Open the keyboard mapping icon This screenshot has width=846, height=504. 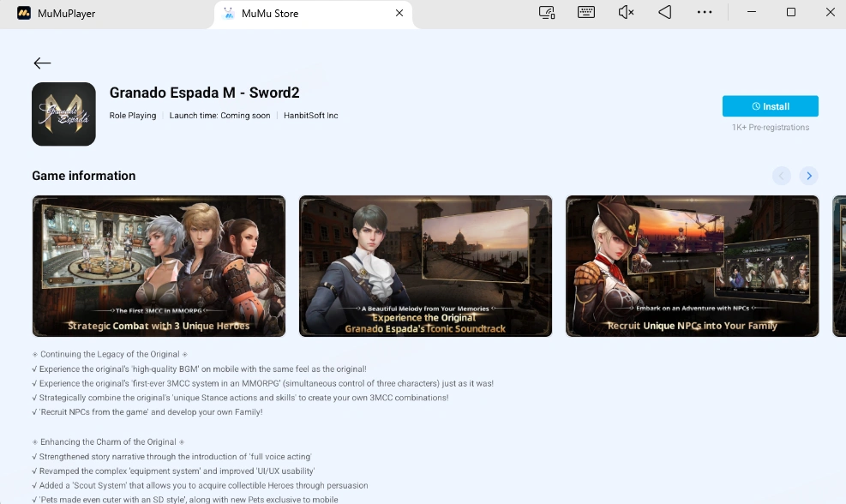click(x=586, y=12)
